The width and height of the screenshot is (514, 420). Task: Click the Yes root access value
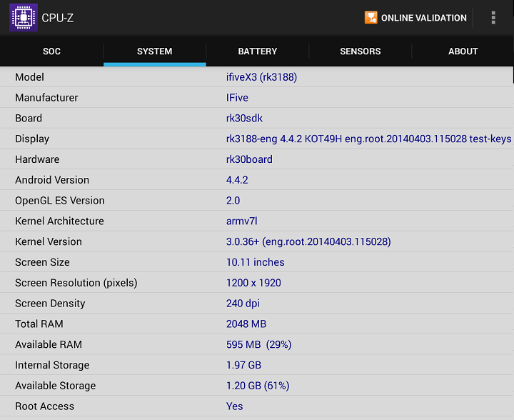click(234, 406)
